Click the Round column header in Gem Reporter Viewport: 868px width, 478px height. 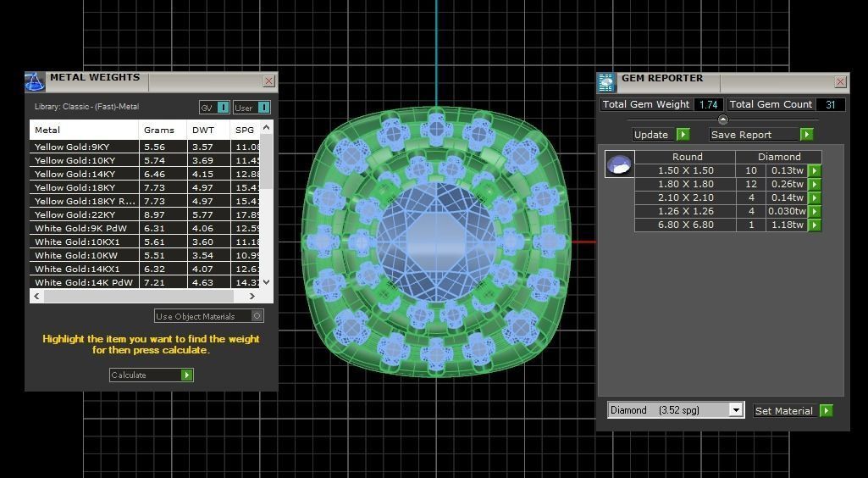click(685, 157)
